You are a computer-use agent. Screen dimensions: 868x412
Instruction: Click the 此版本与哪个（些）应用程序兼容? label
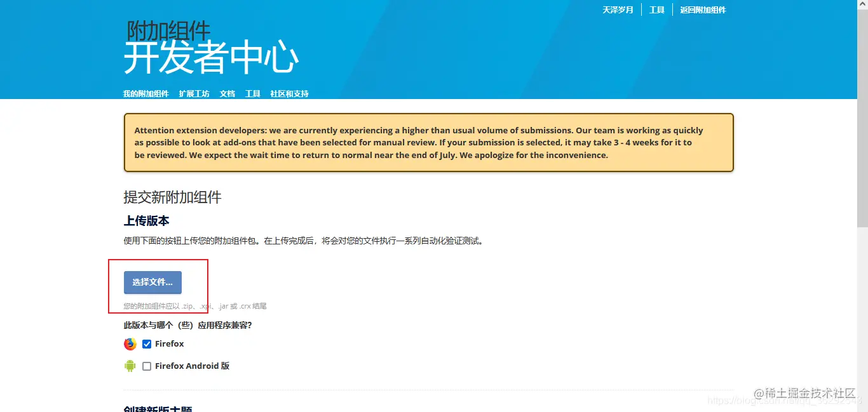(x=187, y=325)
